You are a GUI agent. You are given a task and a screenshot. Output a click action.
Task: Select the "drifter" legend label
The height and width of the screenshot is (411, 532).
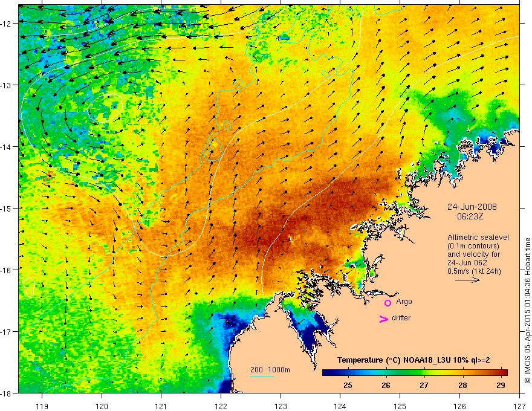coord(401,318)
